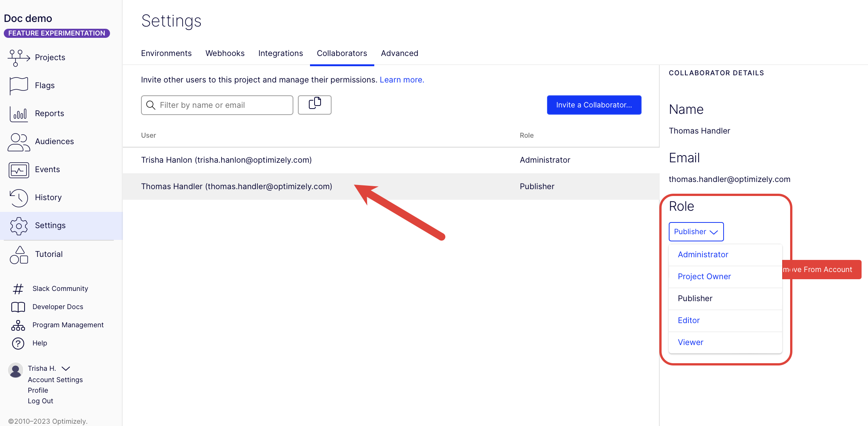
Task: Choose Viewer in the role dropdown
Action: 690,342
